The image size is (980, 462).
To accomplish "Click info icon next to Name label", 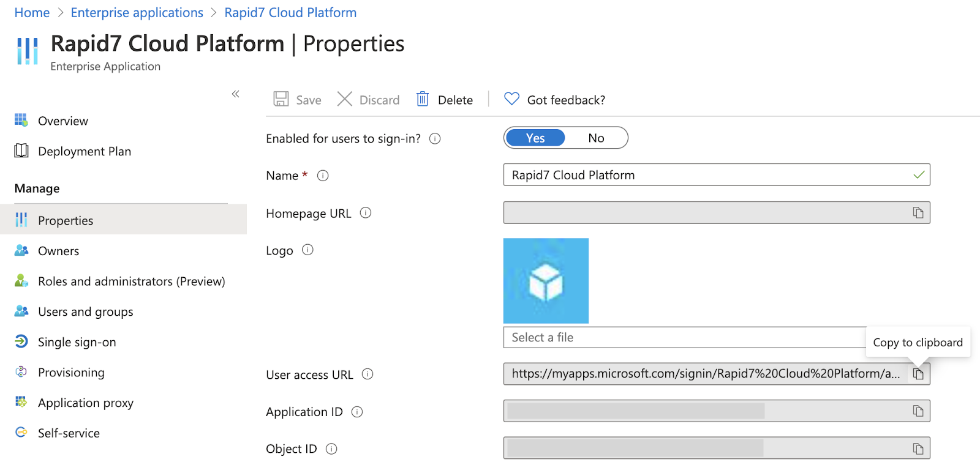I will point(323,176).
